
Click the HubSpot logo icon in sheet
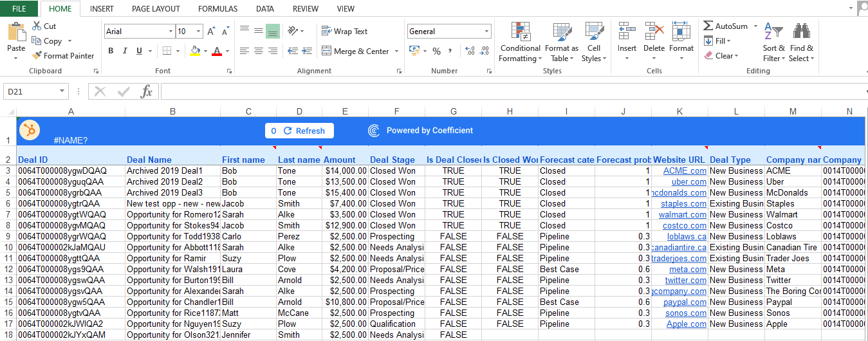tap(29, 130)
